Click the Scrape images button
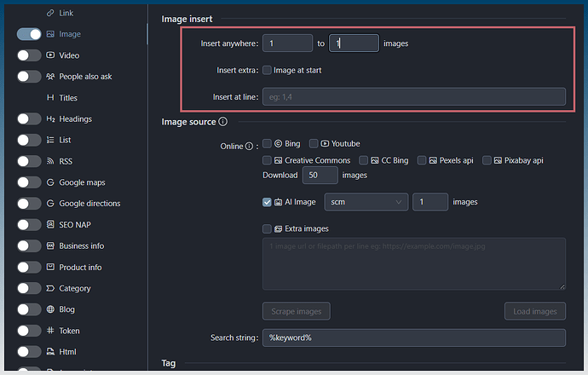The height and width of the screenshot is (375, 588). point(297,311)
